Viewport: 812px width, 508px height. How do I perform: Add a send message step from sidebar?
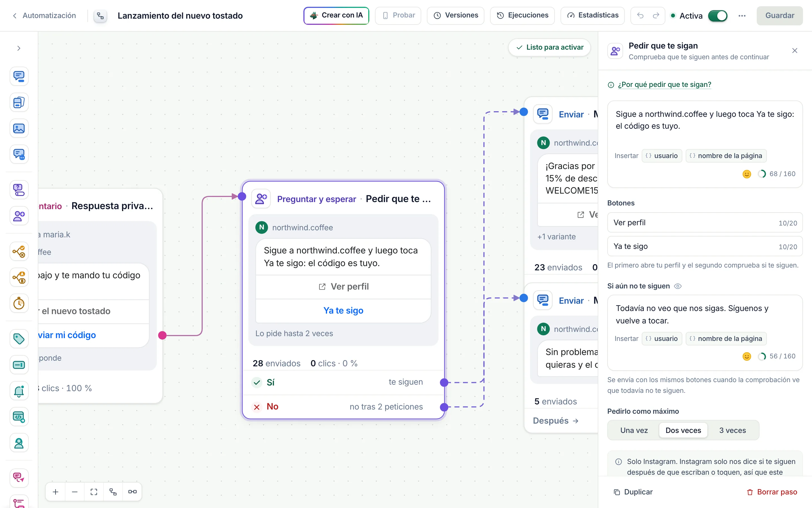tap(19, 76)
